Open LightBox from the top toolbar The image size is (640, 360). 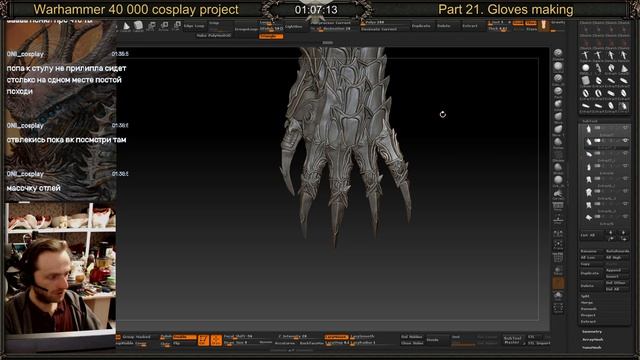(294, 26)
